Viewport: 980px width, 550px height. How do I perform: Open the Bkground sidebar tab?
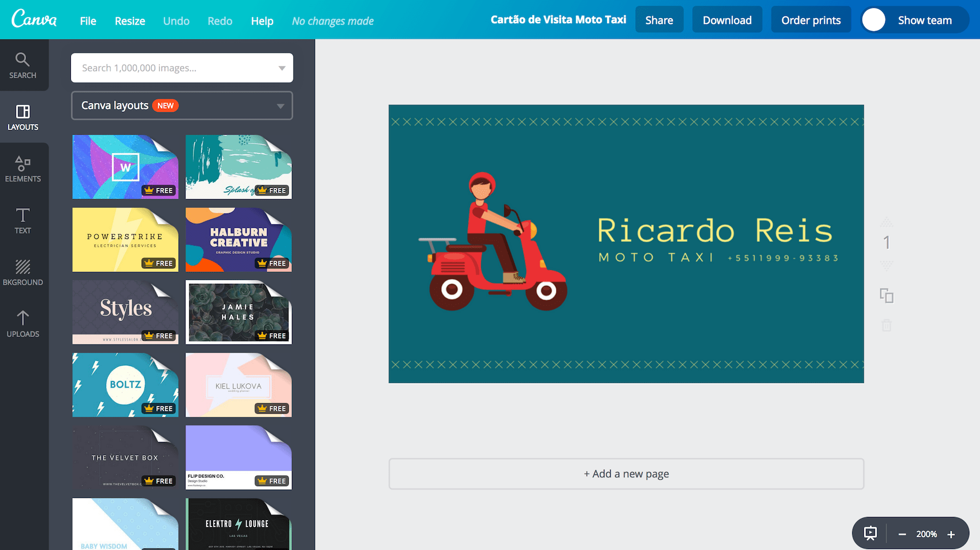tap(23, 272)
